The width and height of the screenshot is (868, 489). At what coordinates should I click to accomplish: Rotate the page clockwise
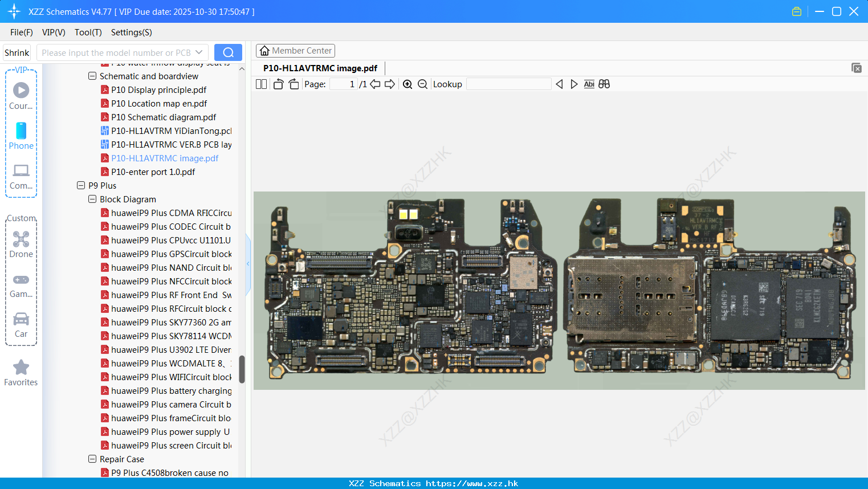(294, 84)
